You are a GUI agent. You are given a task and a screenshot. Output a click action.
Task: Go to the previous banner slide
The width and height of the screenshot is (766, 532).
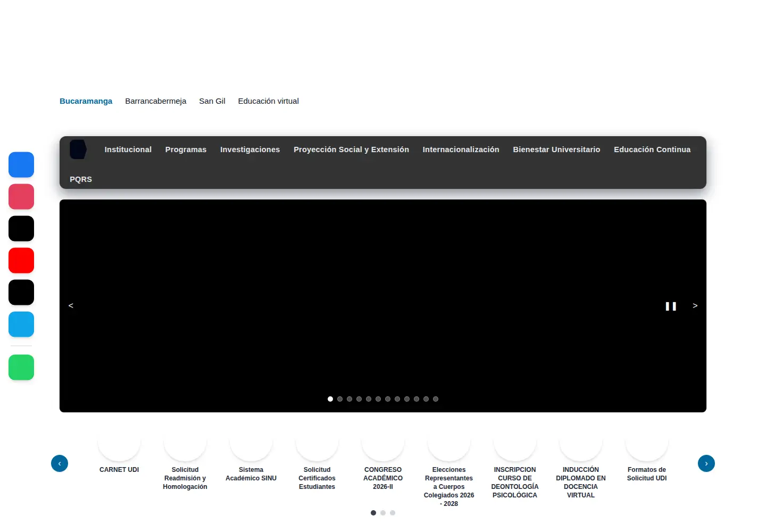coord(71,306)
